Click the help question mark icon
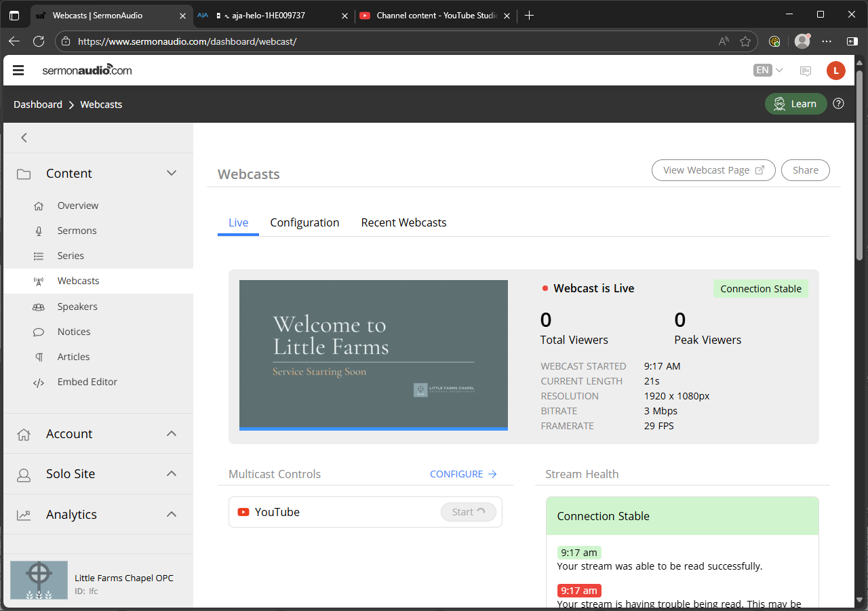 [x=839, y=104]
